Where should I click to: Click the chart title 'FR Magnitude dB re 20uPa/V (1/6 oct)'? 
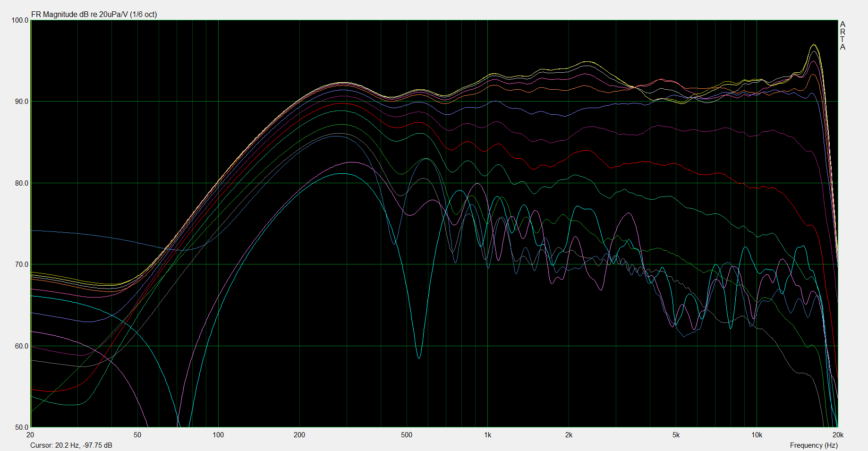[x=94, y=15]
